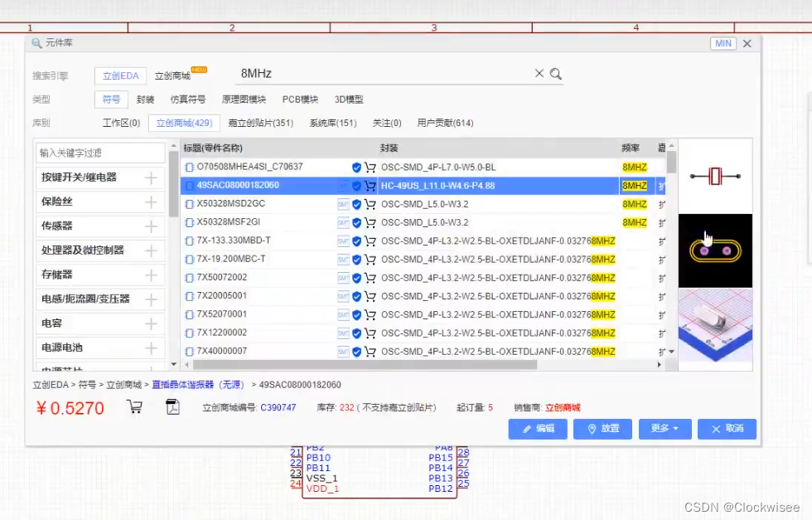Screen dimensions: 812x520
Task: Click cart icon in O70508MHEA4SI_C70637 row
Action: pos(370,167)
